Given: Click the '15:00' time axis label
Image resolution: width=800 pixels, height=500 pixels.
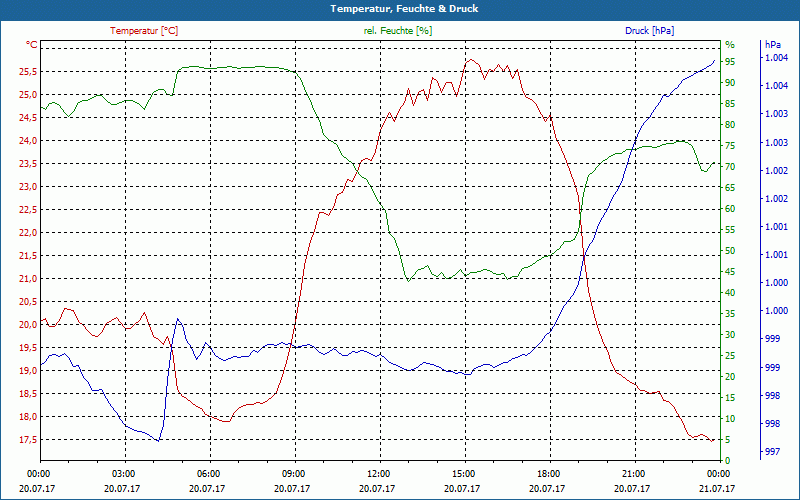Looking at the screenshot, I should pyautogui.click(x=463, y=474).
